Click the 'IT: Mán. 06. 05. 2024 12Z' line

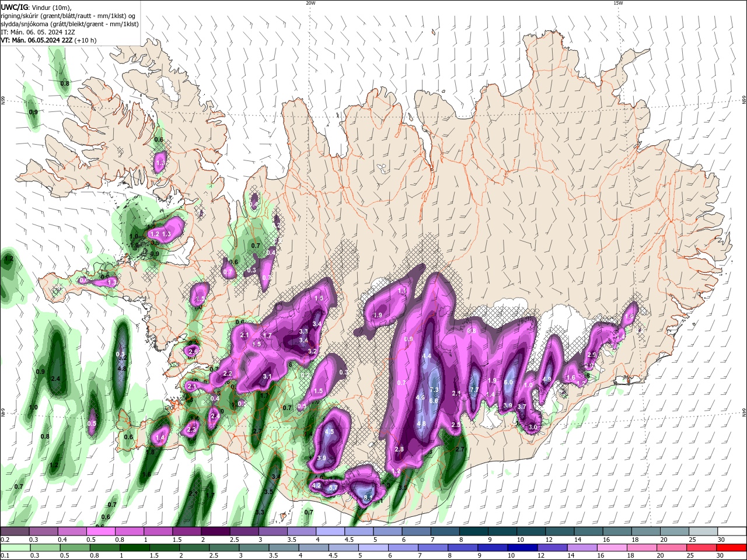click(x=38, y=32)
